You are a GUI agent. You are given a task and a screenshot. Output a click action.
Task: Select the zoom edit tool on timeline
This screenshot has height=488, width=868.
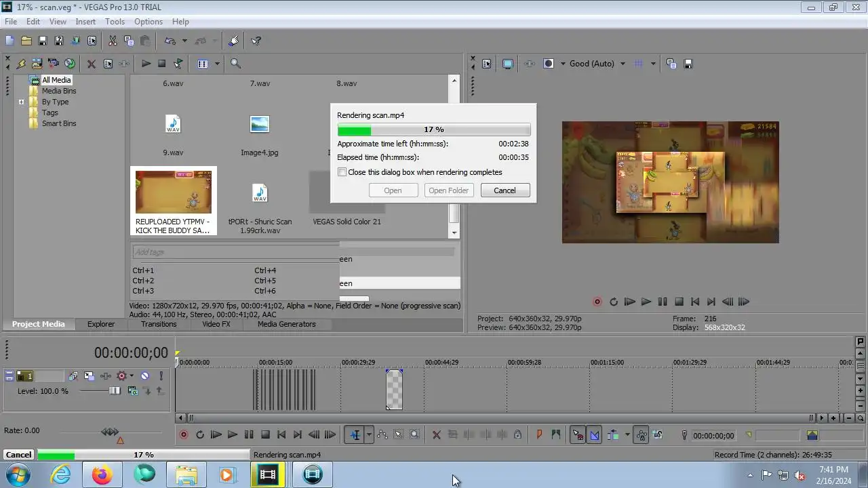415,435
